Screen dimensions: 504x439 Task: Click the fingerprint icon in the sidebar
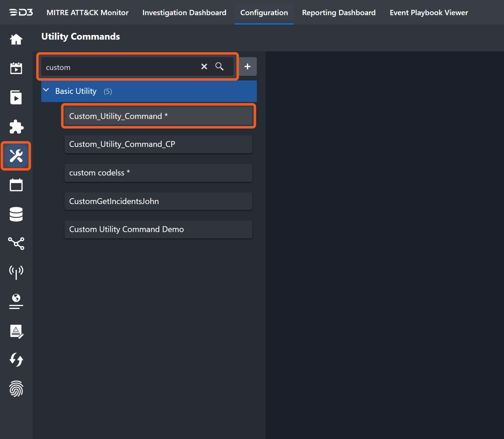16,389
